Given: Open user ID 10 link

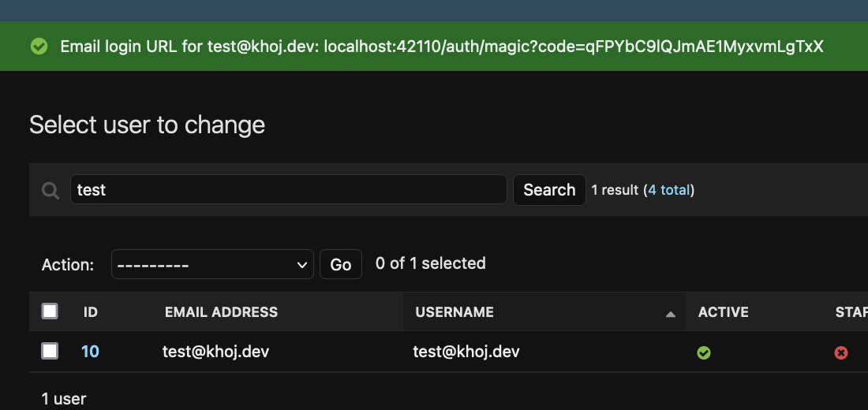Looking at the screenshot, I should pos(90,351).
